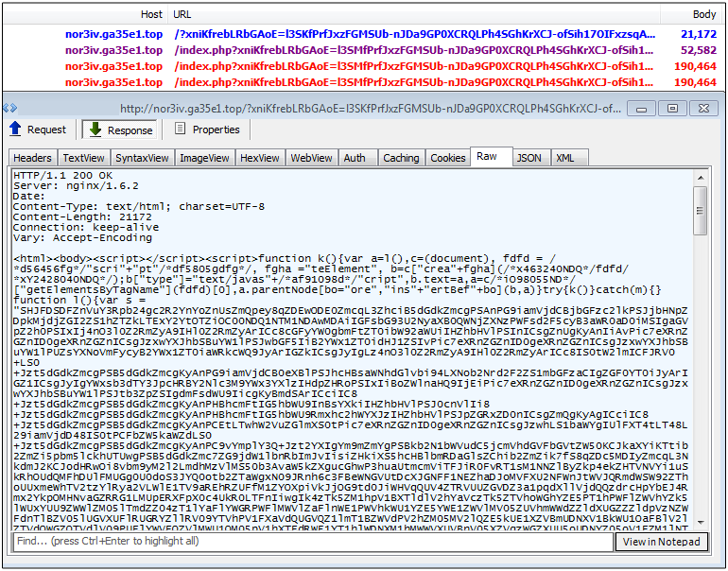Click the scrollbar down arrow in Raw view

701,522
